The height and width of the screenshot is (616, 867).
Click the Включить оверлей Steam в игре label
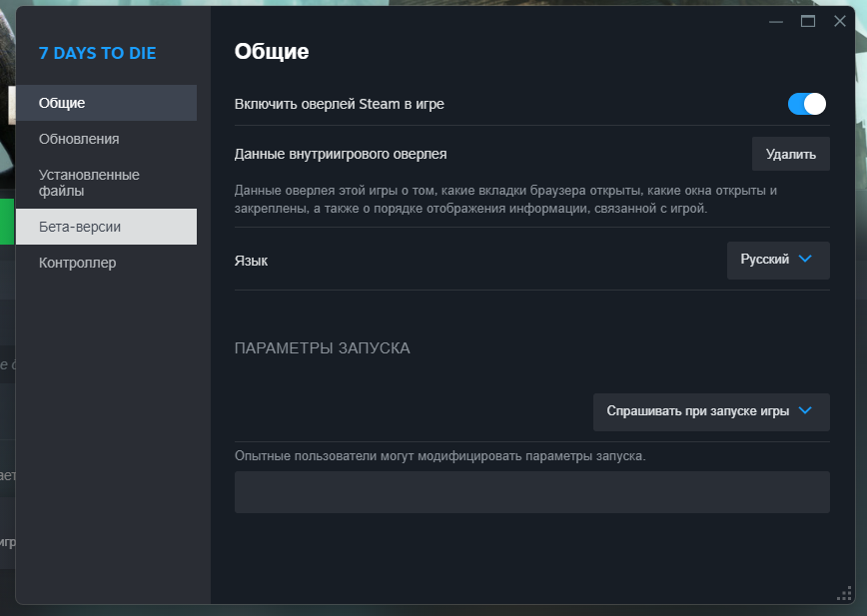[339, 104]
